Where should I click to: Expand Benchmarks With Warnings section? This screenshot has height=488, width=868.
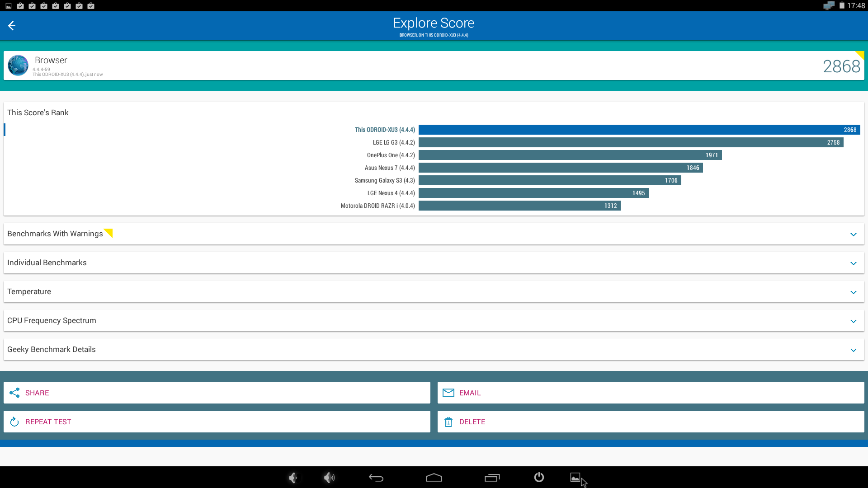(434, 234)
